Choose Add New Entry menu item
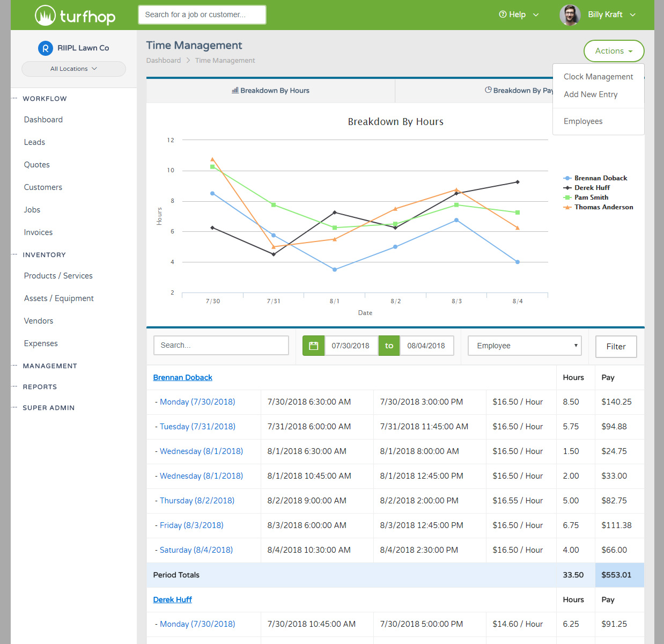The image size is (664, 644). (591, 94)
